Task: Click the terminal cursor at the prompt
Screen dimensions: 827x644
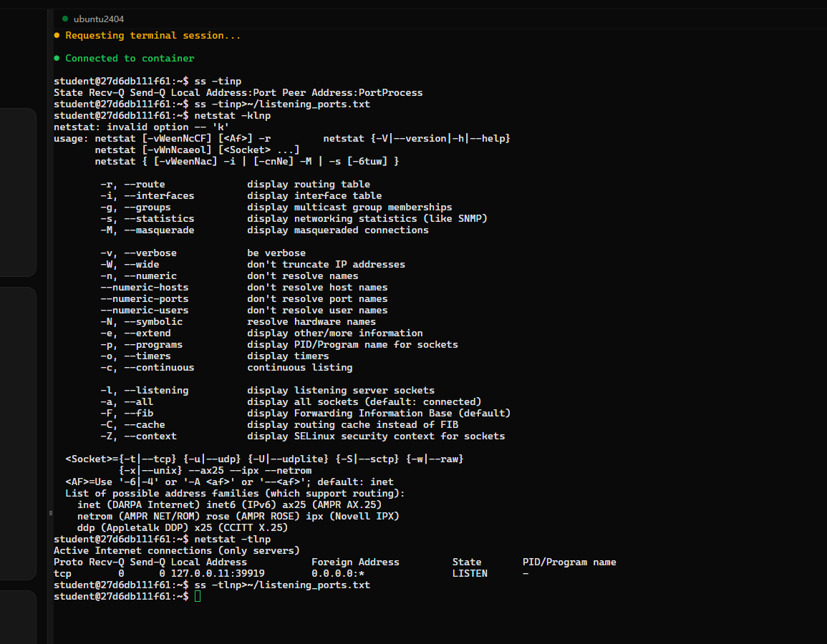Action: pyautogui.click(x=198, y=596)
